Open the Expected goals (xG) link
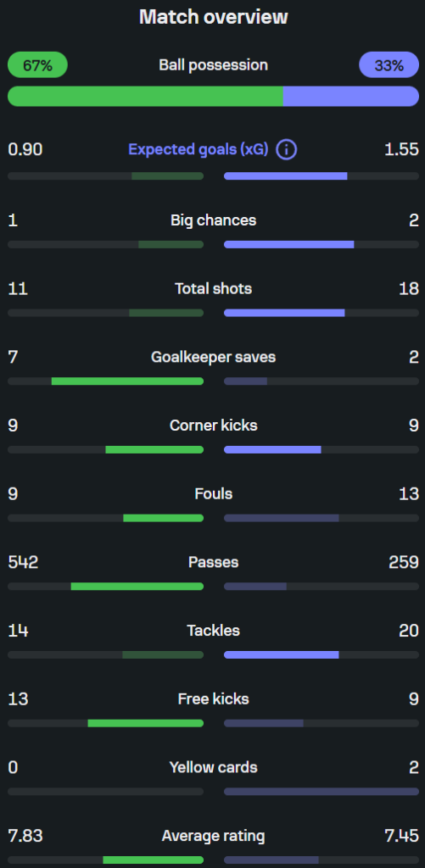The image size is (425, 868). click(199, 149)
